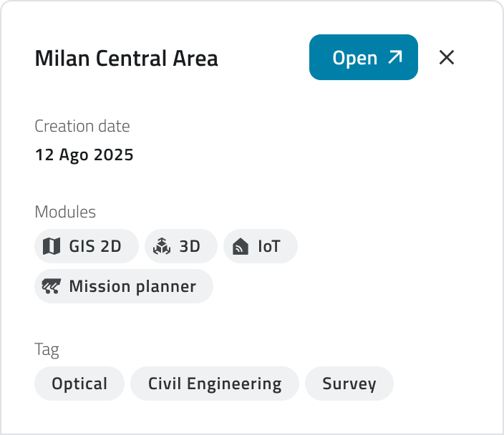Select the GIS 2D module label
The height and width of the screenshot is (435, 504).
tap(95, 247)
